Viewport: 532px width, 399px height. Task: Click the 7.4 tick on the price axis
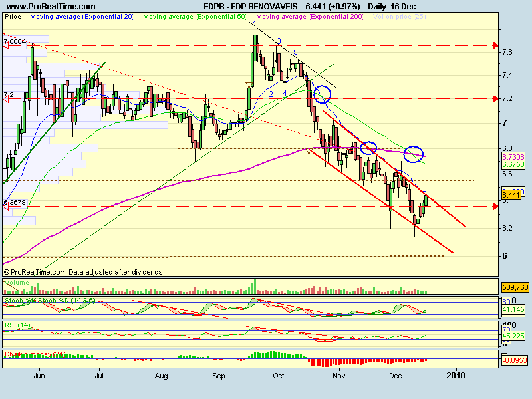click(x=507, y=75)
